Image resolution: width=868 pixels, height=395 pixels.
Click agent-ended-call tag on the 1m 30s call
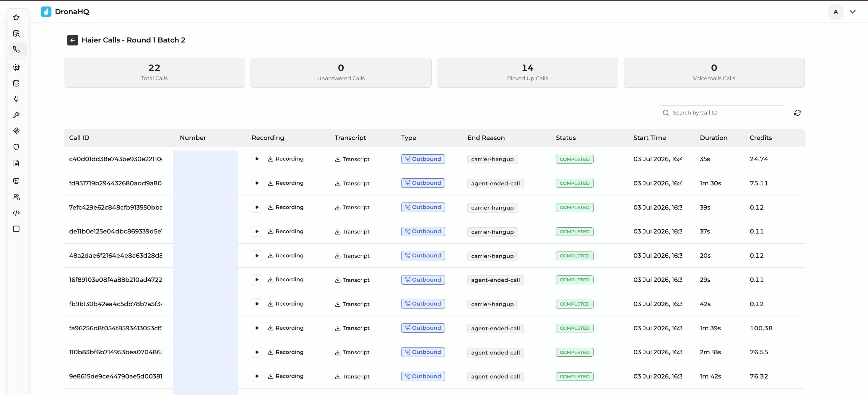[x=495, y=184]
